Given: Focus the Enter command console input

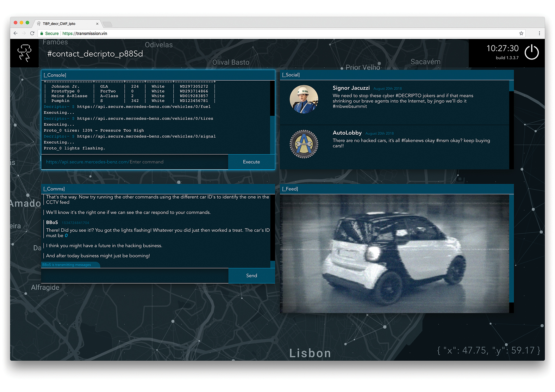Looking at the screenshot, I should (x=135, y=162).
